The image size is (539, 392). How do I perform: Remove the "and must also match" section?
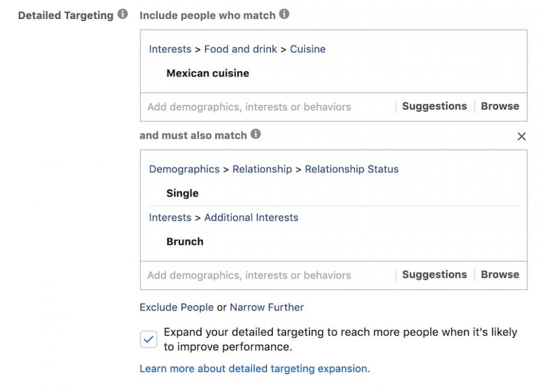(x=521, y=136)
